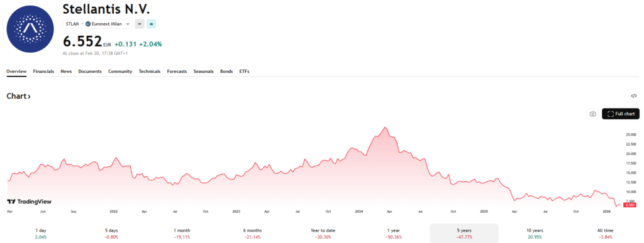Switch to the Technicals tab

point(150,72)
